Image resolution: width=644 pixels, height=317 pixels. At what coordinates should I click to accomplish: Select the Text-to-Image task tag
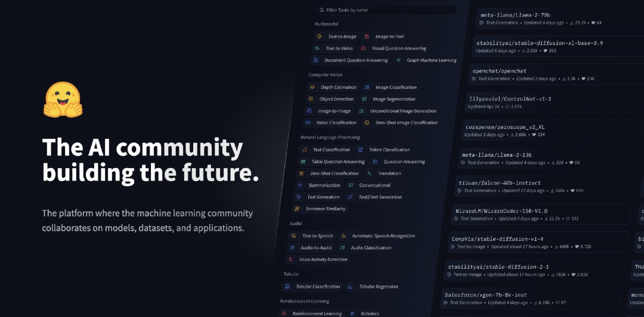tap(337, 36)
